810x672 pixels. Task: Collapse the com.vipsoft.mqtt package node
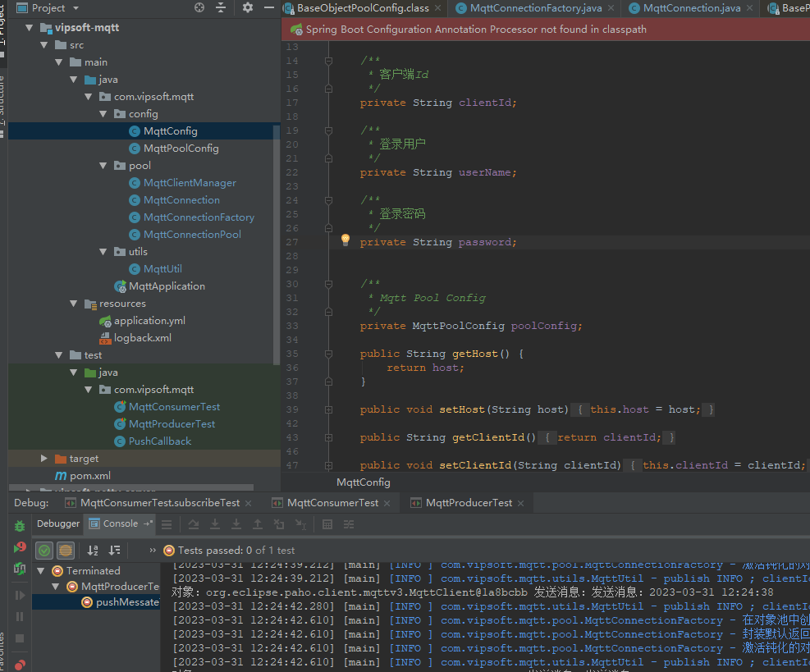coord(88,96)
